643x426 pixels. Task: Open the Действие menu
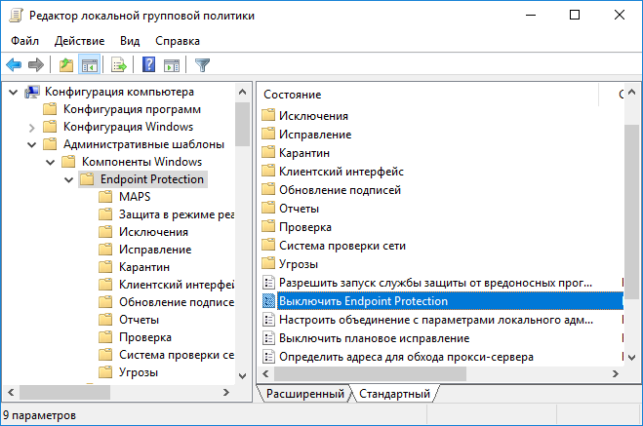pos(80,41)
